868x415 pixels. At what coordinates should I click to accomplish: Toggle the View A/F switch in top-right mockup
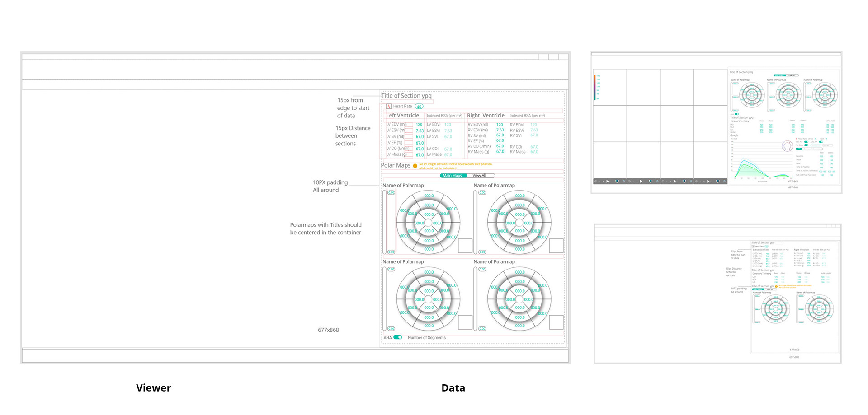click(x=807, y=142)
